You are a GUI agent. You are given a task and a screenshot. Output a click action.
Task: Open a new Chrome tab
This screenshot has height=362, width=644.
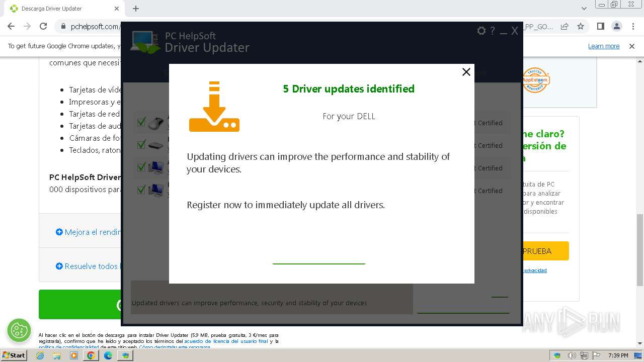[x=136, y=9]
